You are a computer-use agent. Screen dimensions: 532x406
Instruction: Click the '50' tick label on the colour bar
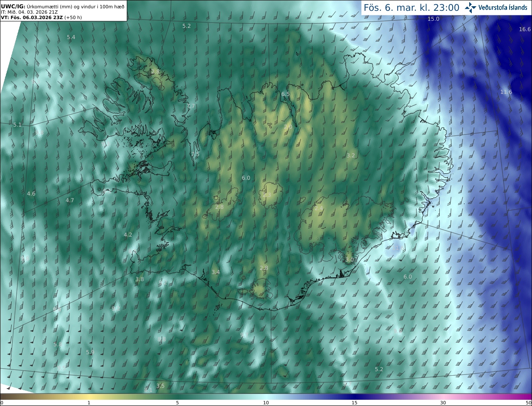528,403
